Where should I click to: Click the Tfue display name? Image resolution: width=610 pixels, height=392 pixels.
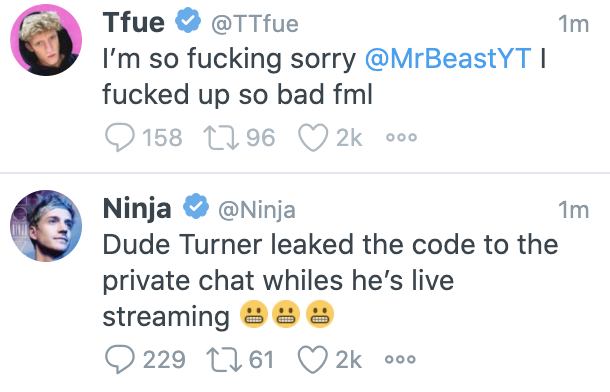pos(133,23)
